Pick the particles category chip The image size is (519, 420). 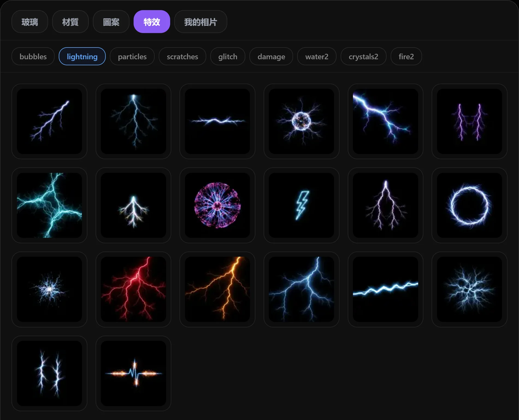click(x=132, y=57)
